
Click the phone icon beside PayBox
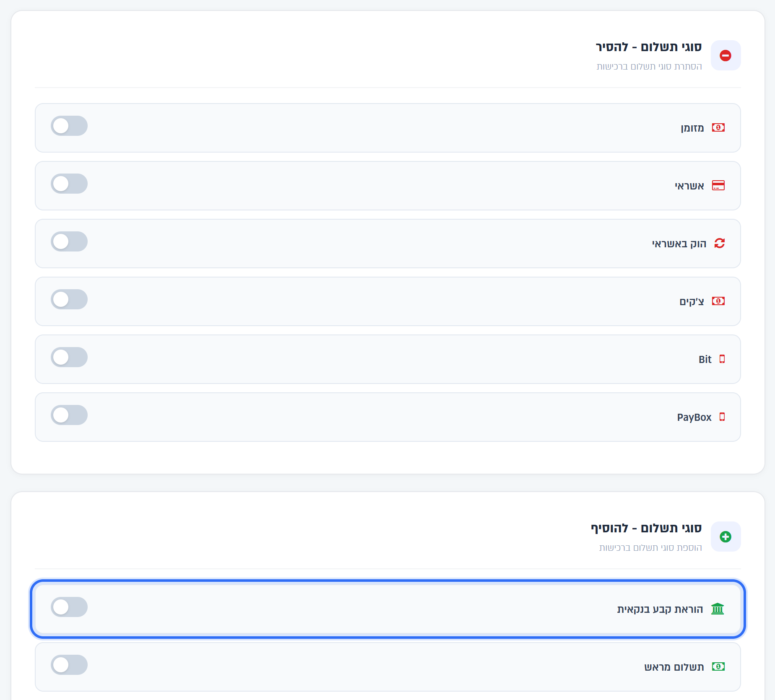[722, 417]
